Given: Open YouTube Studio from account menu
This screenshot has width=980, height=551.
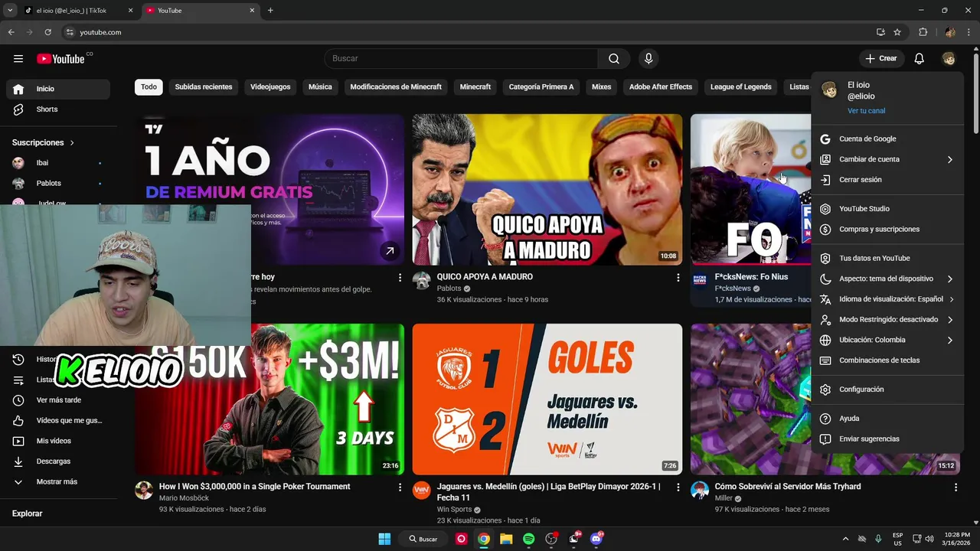Looking at the screenshot, I should click(x=887, y=209).
